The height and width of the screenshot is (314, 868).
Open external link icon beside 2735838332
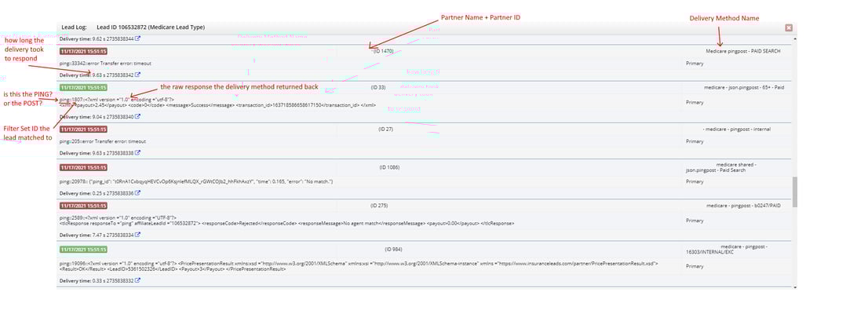point(138,280)
